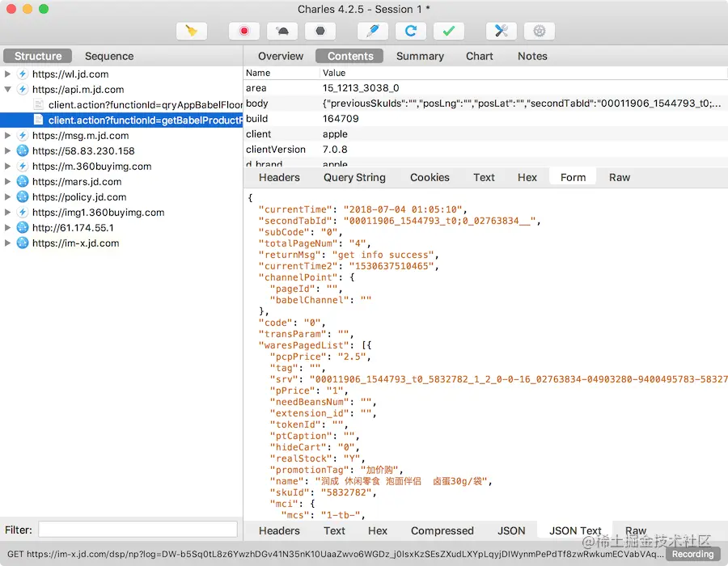Expand the https://policy.jd.com node

pos(7,196)
